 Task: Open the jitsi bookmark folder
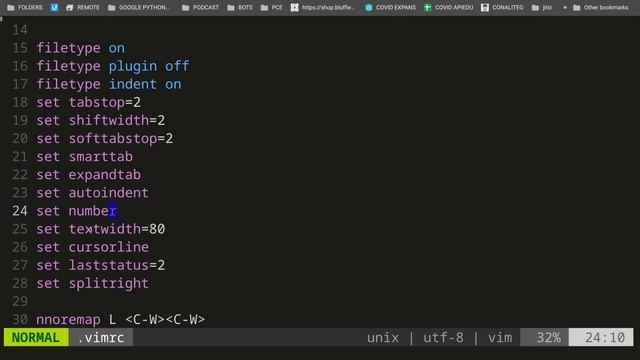542,7
